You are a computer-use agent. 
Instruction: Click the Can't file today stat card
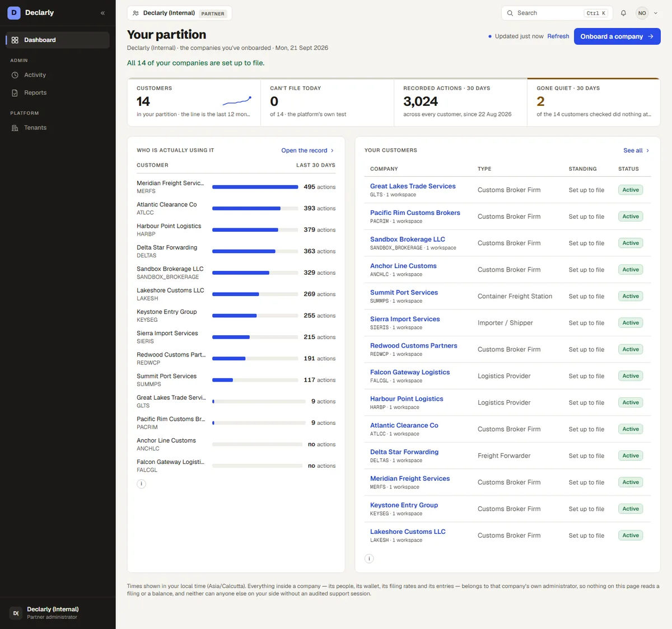[327, 102]
